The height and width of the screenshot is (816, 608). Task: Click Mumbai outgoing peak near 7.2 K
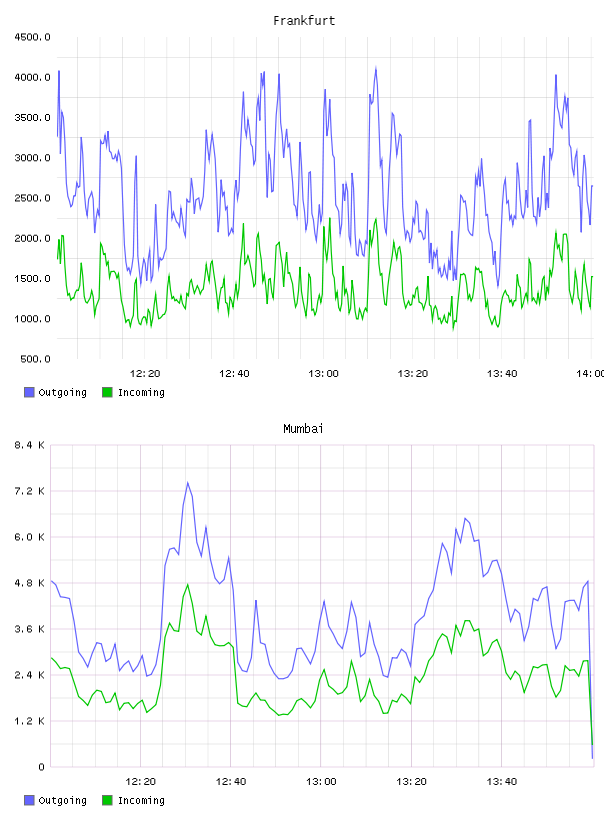click(188, 483)
